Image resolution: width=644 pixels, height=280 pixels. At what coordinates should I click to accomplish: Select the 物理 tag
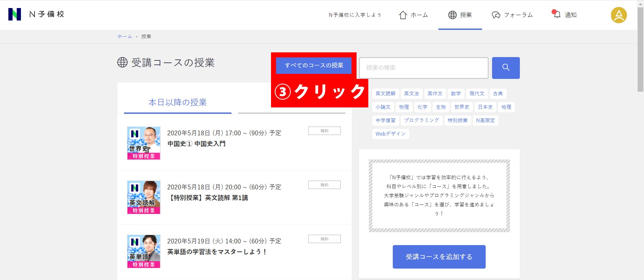pyautogui.click(x=404, y=107)
